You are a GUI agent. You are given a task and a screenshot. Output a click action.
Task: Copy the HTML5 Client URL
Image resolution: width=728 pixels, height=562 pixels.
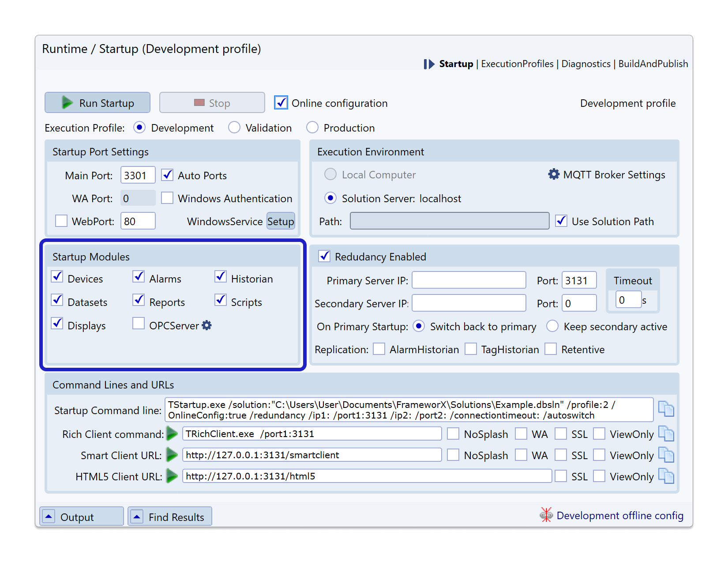[x=666, y=476]
